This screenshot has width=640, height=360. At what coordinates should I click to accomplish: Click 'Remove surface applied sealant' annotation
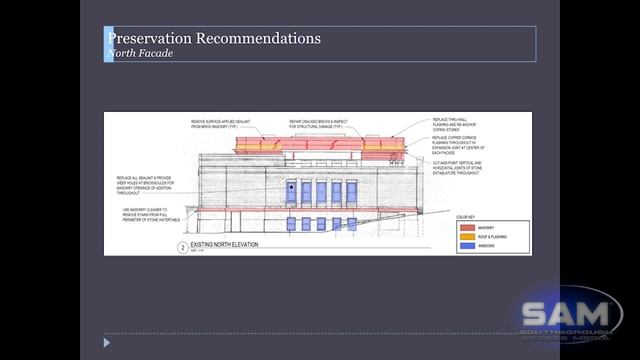click(x=220, y=124)
